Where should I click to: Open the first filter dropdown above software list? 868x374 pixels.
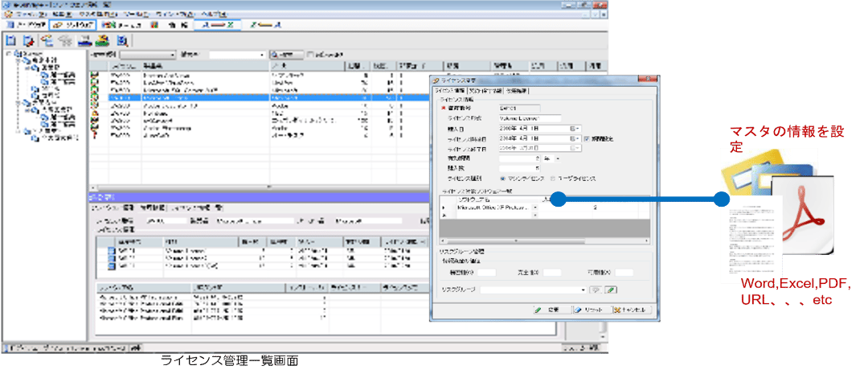click(148, 55)
